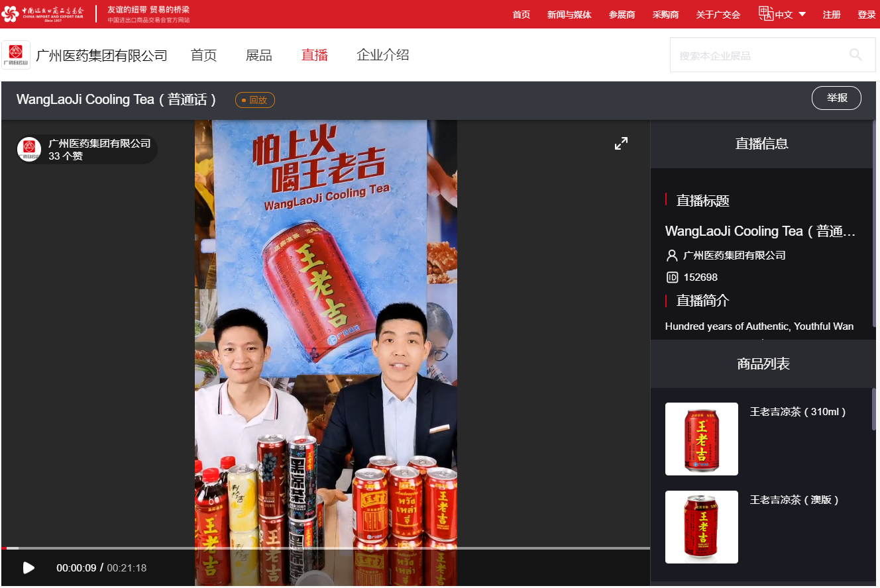This screenshot has width=880, height=588.
Task: Click the user icon in broadcast info
Action: (x=672, y=256)
